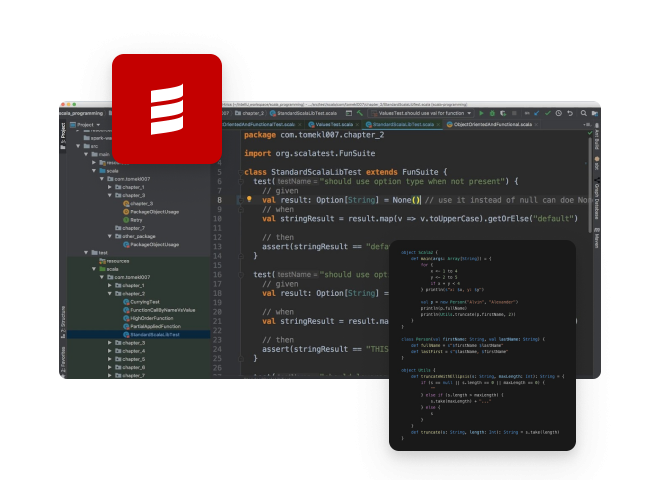The height and width of the screenshot is (480, 660).
Task: Click the green inspection checkmark above the scrollbar
Action: 590,133
